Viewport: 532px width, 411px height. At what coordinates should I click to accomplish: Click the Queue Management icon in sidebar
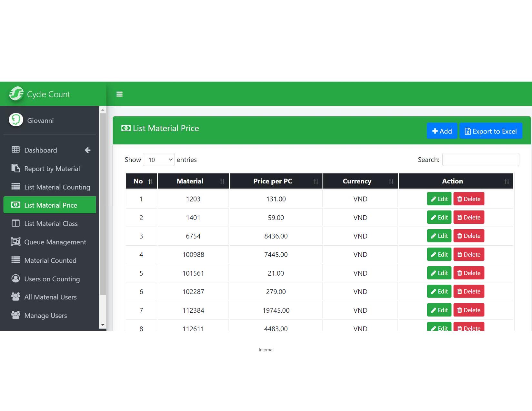15,242
